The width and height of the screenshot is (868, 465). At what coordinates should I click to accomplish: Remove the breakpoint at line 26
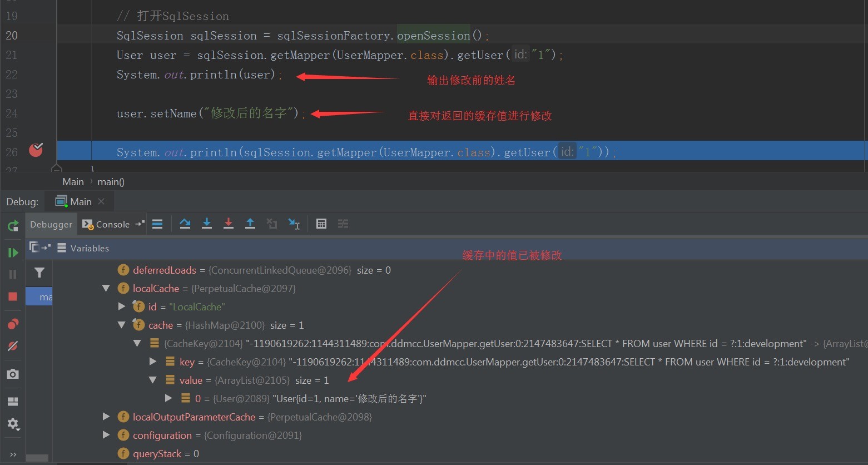coord(36,150)
